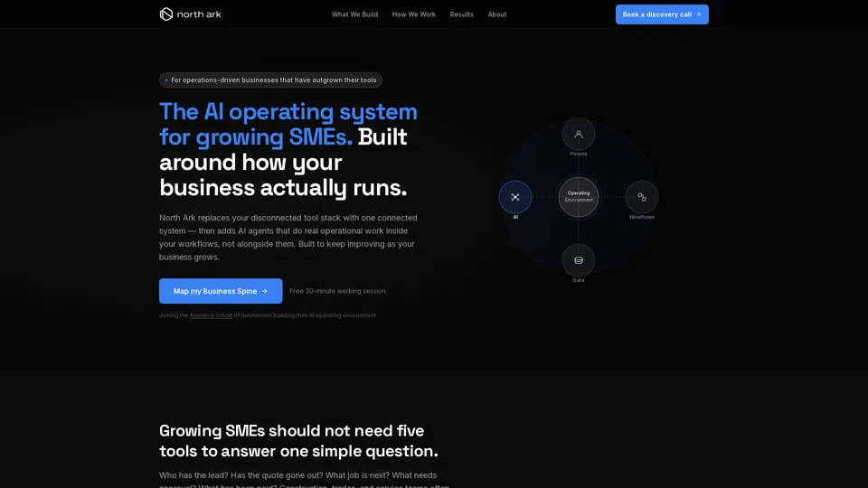
Task: Select the Workflows node icon
Action: tap(642, 197)
